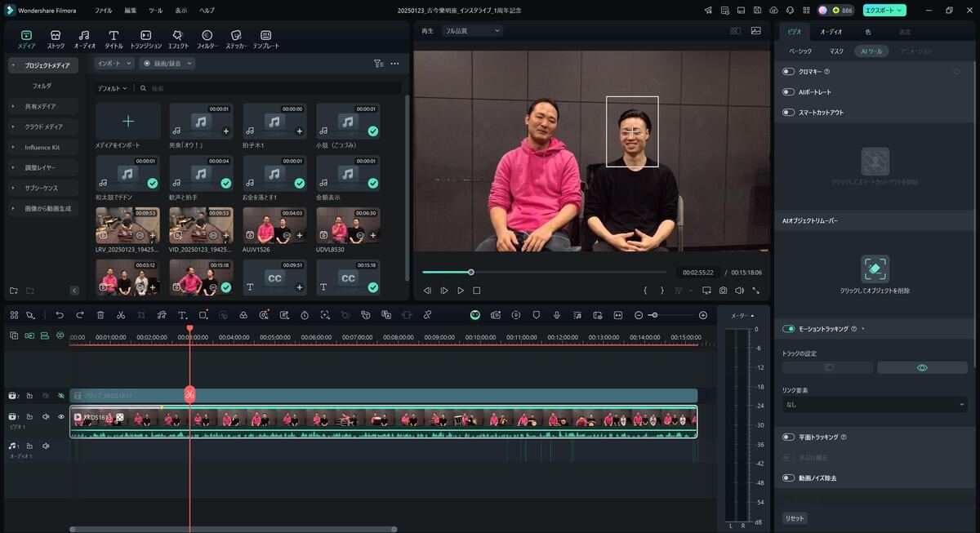
Task: Click the media search field
Action: [268, 88]
